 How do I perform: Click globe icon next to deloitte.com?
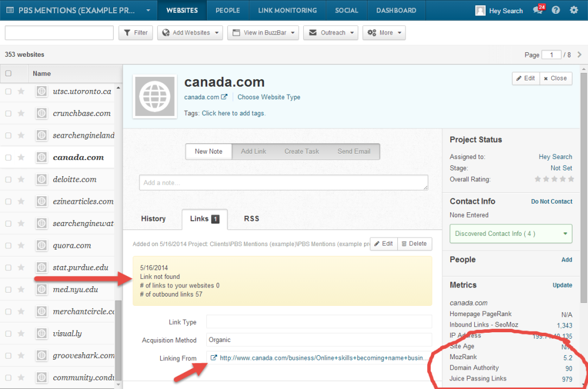point(41,179)
